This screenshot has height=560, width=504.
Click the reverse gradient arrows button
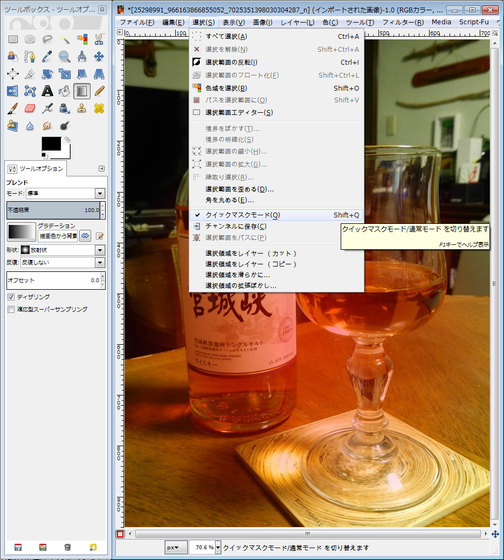[x=85, y=236]
